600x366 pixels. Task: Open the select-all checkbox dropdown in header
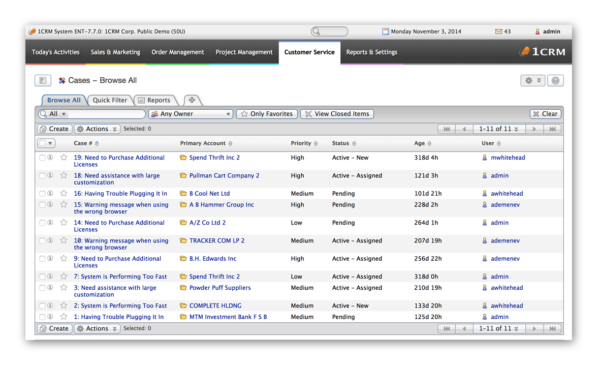pyautogui.click(x=46, y=143)
